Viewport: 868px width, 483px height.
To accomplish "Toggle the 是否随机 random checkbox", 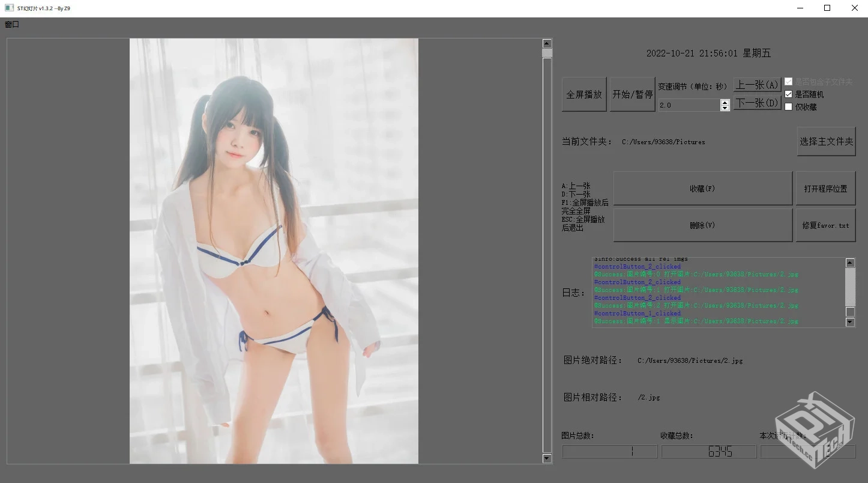I will pos(789,94).
